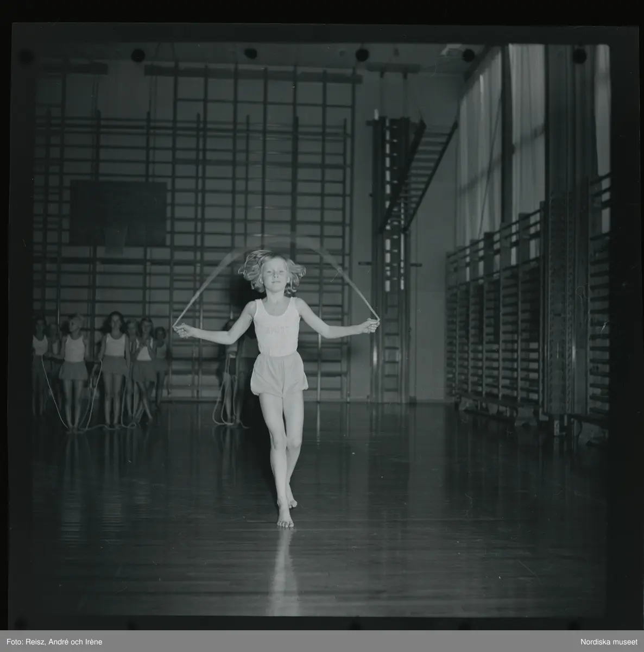Click the ceiling light above the girl's head

pyautogui.click(x=250, y=53)
